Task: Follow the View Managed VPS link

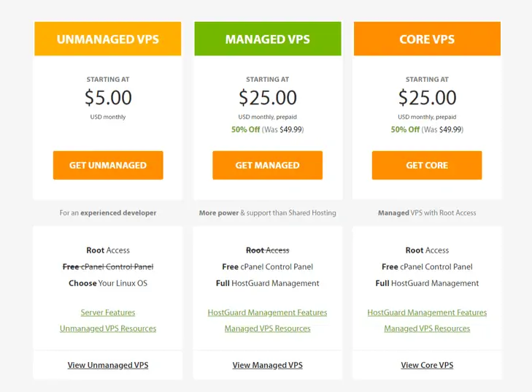Action: click(267, 365)
